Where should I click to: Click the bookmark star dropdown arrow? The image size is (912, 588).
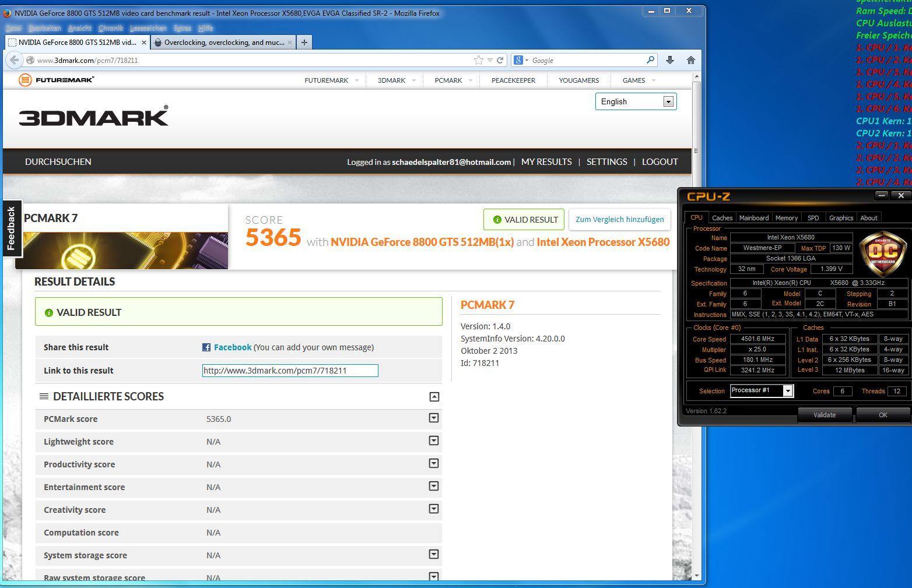[x=490, y=60]
